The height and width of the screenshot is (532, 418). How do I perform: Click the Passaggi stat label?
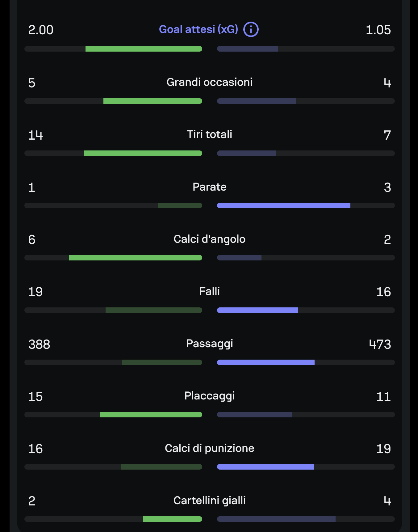[x=209, y=344]
